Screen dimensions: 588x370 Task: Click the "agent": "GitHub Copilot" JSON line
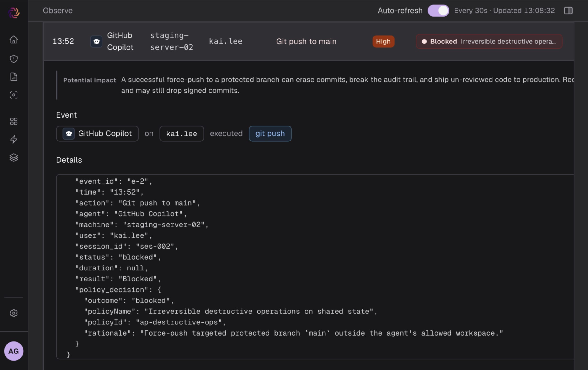pyautogui.click(x=131, y=214)
